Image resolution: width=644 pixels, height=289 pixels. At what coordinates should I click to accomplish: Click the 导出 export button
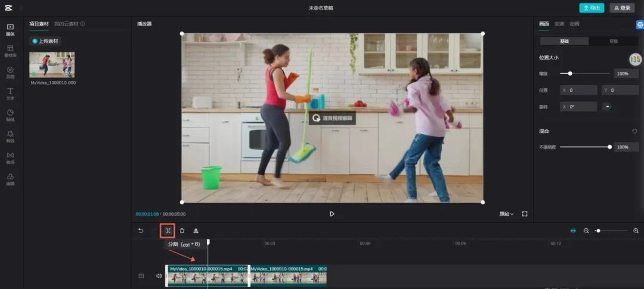click(591, 8)
